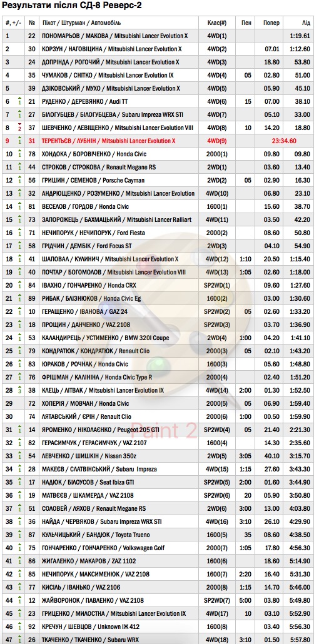
Task: Click the 'Пен' column header
Action: click(247, 23)
